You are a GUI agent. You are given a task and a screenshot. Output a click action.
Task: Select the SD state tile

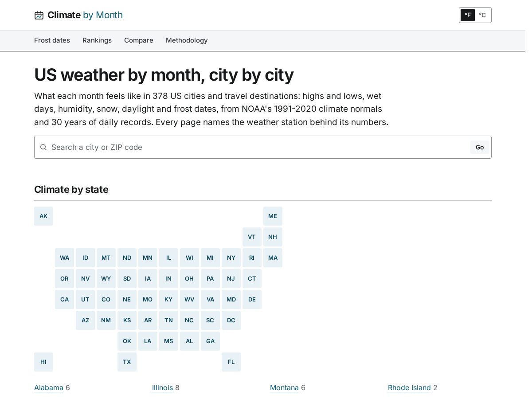click(127, 279)
